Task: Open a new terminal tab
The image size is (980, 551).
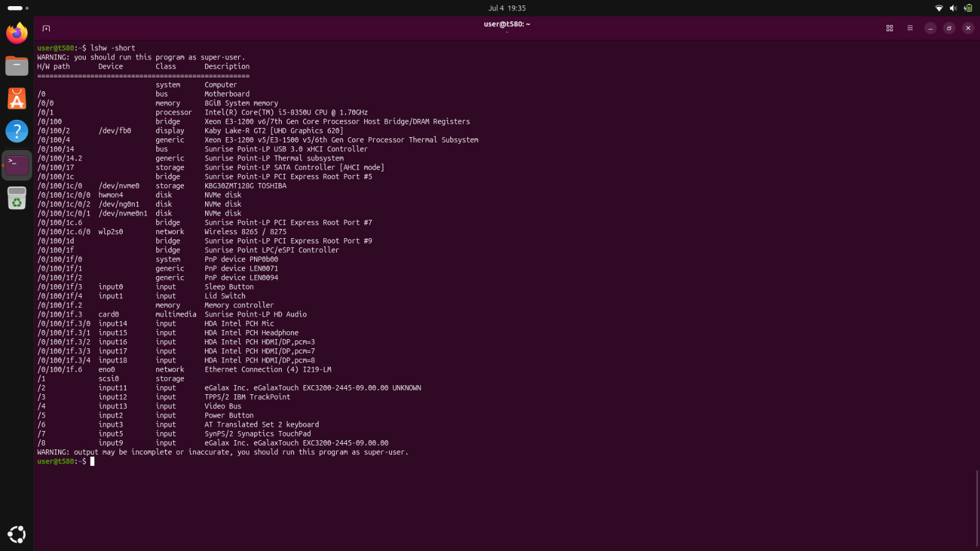Action: tap(46, 28)
